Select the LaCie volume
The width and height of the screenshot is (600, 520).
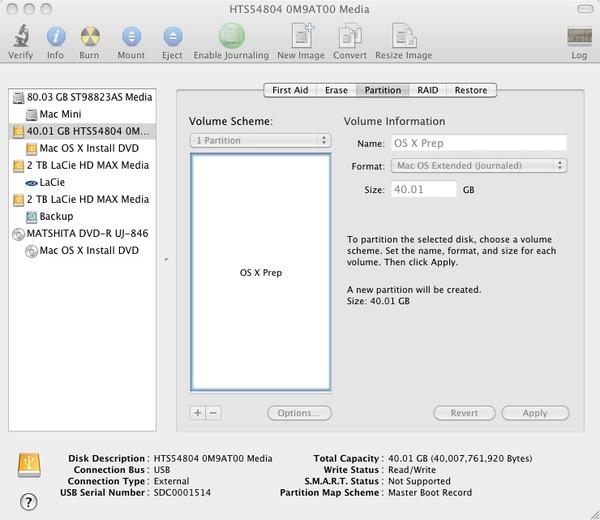pyautogui.click(x=82, y=182)
